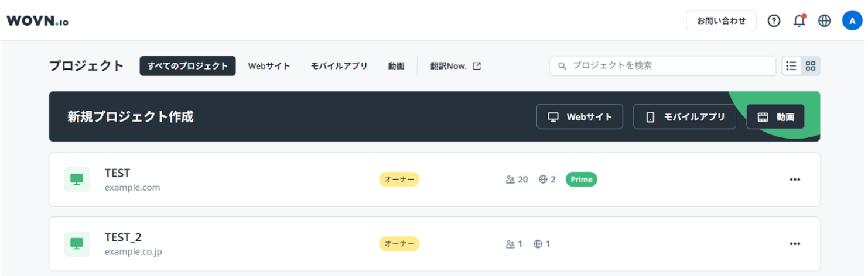This screenshot has width=868, height=276.
Task: Open the help question mark icon
Action: click(774, 21)
